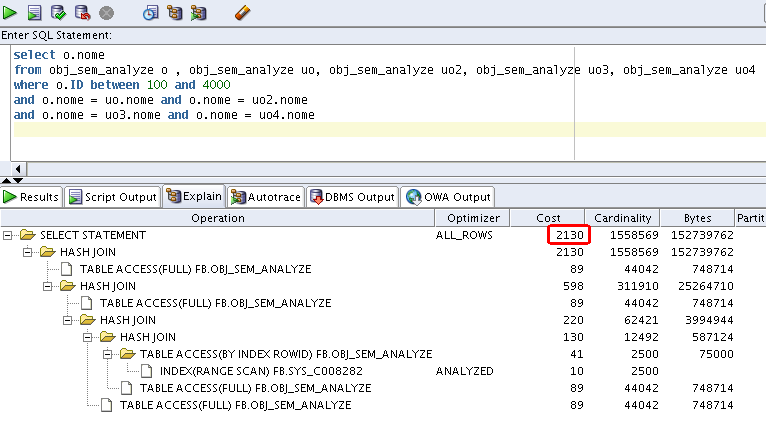Click the Cardinality column header
Viewport: 766px width, 434px height.
click(624, 218)
